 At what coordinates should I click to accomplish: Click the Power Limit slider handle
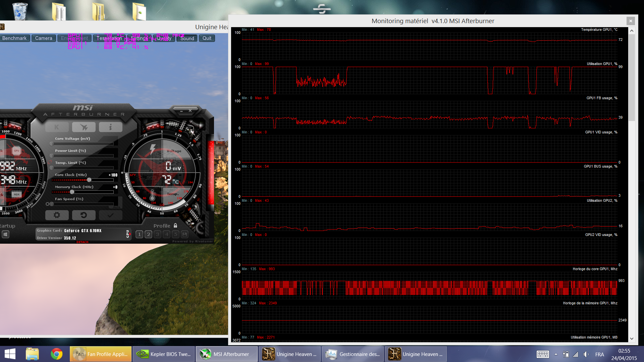coord(52,156)
